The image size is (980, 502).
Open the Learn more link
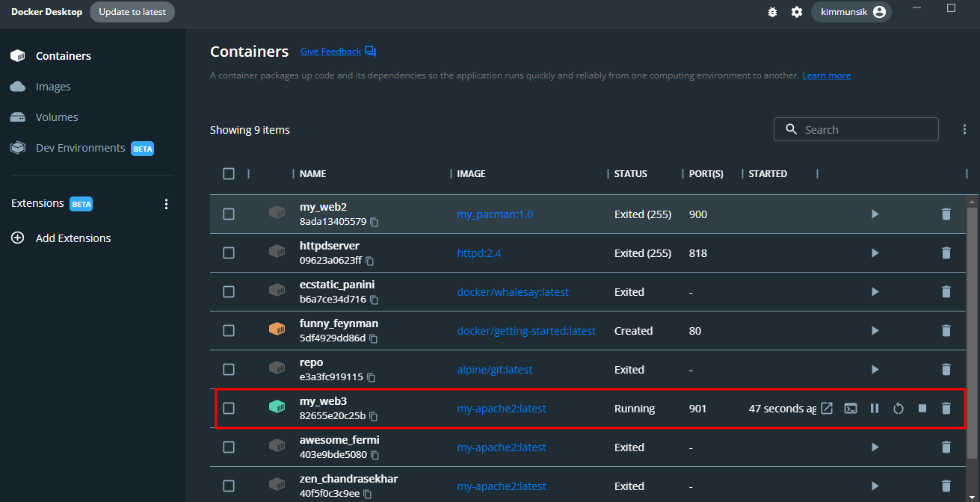(826, 75)
